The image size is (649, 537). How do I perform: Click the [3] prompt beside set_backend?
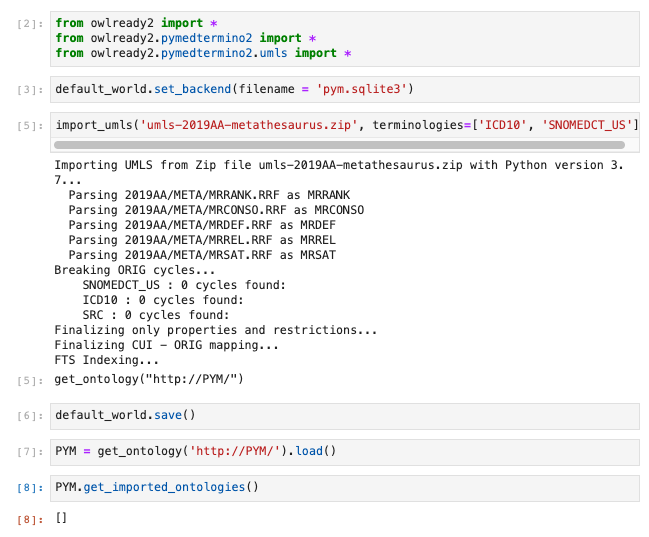(x=30, y=90)
